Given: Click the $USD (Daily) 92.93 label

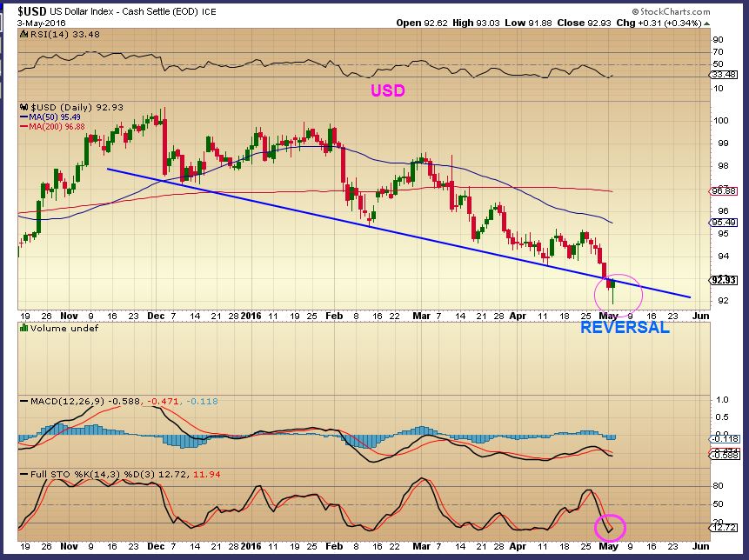Looking at the screenshot, I should click(77, 108).
